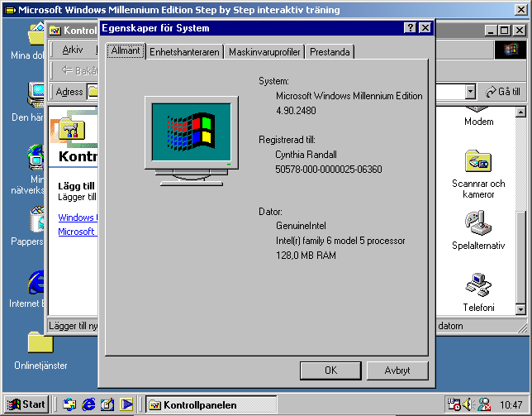Screen dimensions: 532x416
Task: Click the Bakåt toolbar button
Action: click(x=79, y=70)
